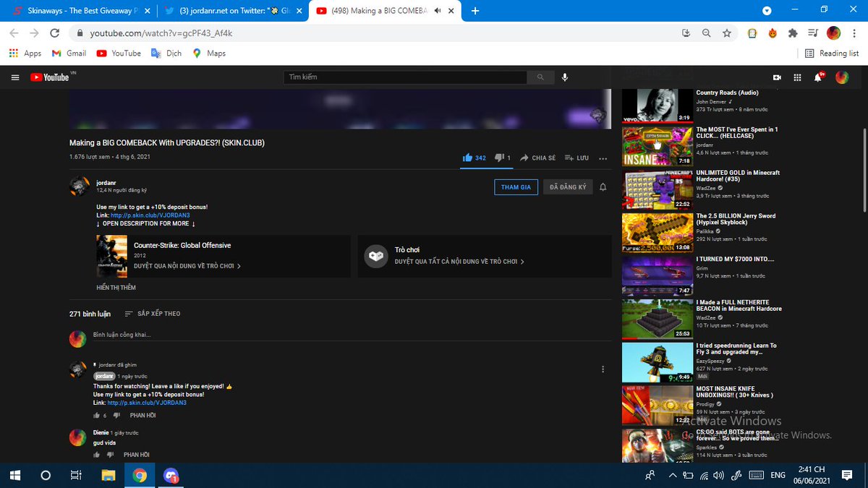Viewport: 868px width, 488px height.
Task: Open a new browser tab
Action: 475,11
